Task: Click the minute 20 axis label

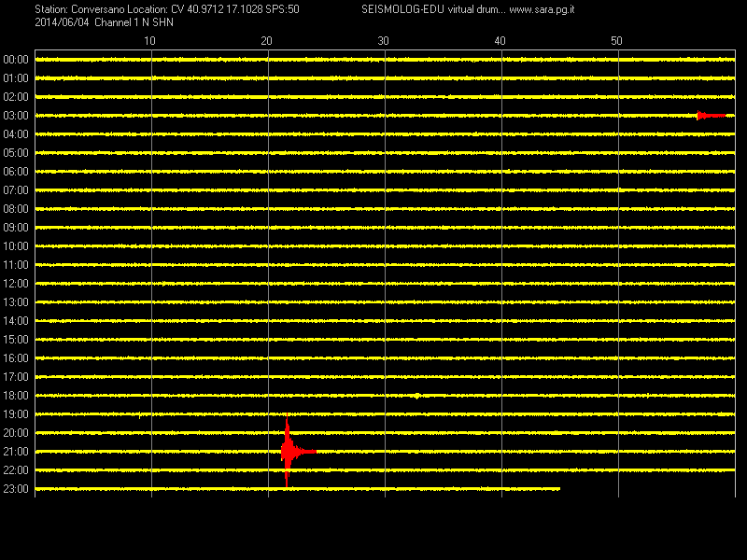Action: tap(266, 41)
